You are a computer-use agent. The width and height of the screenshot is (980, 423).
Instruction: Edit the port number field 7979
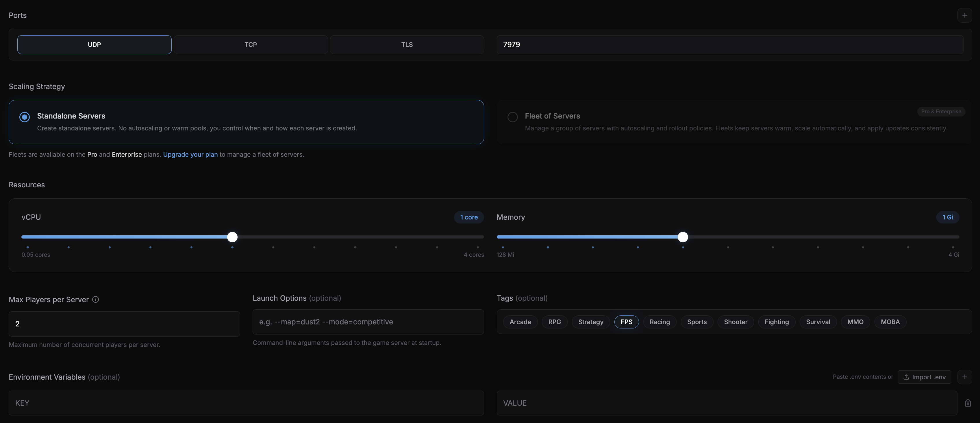[730, 45]
